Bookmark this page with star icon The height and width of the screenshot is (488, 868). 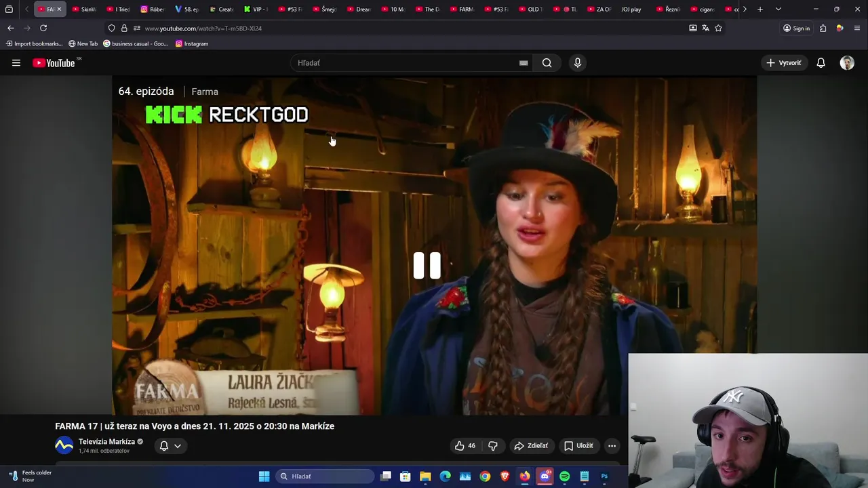(x=718, y=28)
